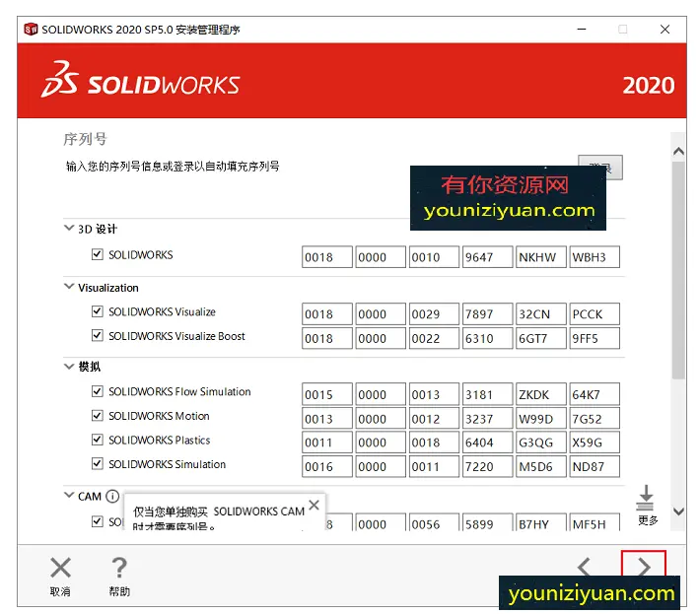This screenshot has width=700, height=614.
Task: Dismiss the SOLIDWORKS CAM tooltip with its X
Action: point(314,505)
